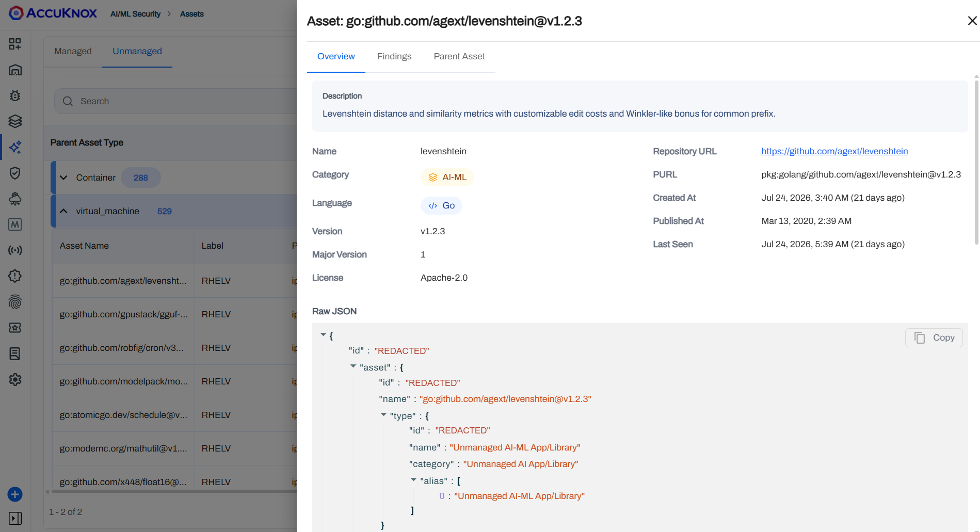Collapse the virtual_machine group chevron

pos(63,211)
